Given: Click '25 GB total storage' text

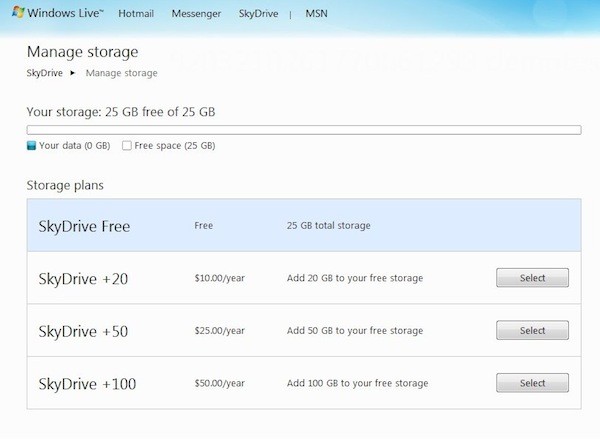Looking at the screenshot, I should tap(328, 225).
